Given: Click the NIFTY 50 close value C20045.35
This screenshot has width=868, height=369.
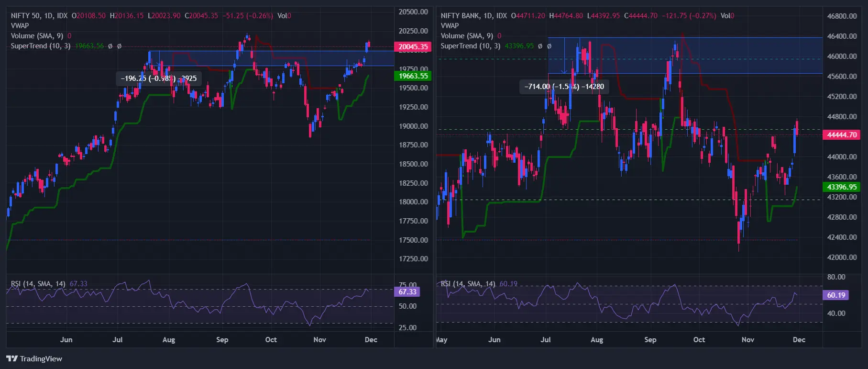Looking at the screenshot, I should click(x=201, y=16).
